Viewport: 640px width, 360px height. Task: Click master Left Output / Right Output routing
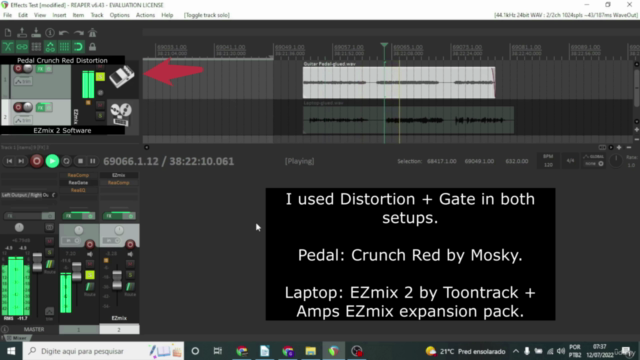click(28, 195)
